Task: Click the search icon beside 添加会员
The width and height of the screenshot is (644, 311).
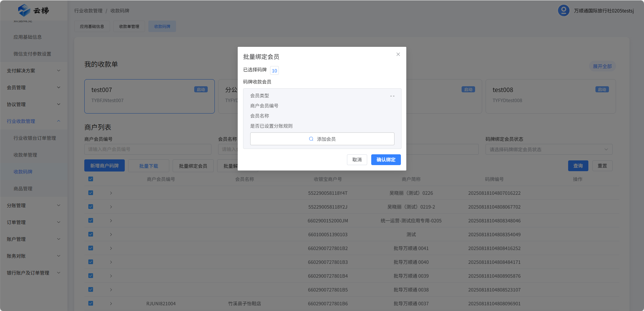Action: tap(311, 139)
